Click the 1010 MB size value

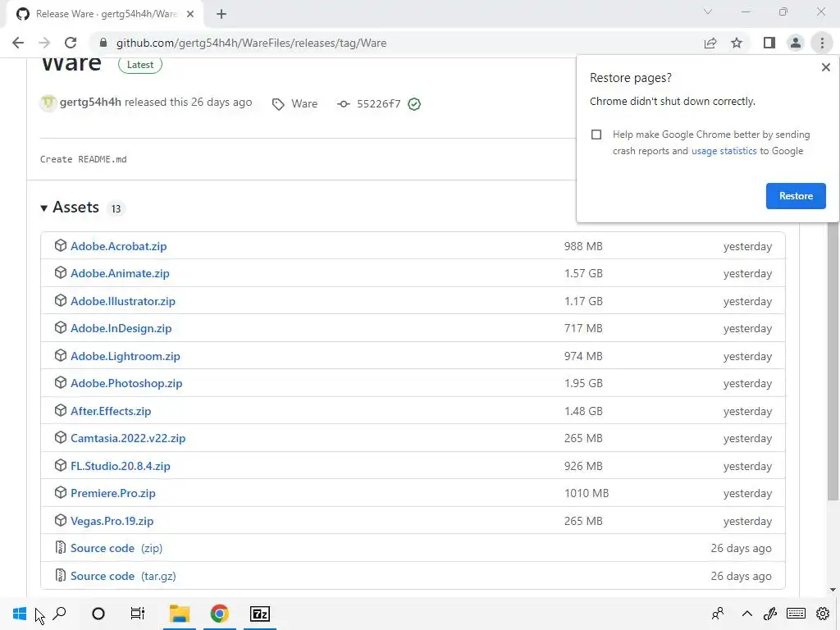(586, 493)
